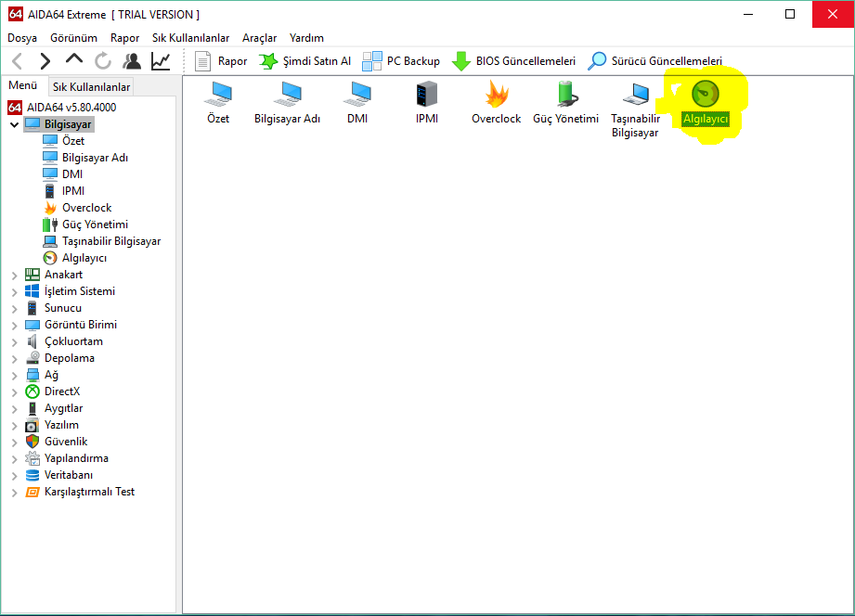
Task: Select Algılayıcı in the sidebar tree
Action: pos(74,258)
